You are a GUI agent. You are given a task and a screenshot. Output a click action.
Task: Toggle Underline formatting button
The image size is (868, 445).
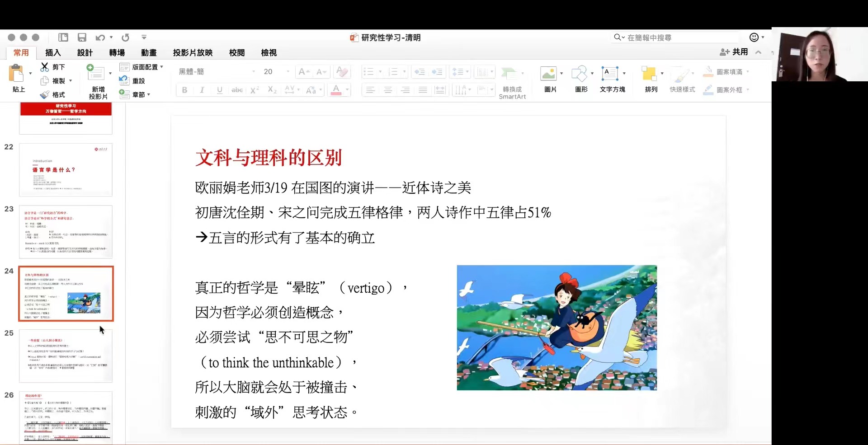pyautogui.click(x=219, y=90)
